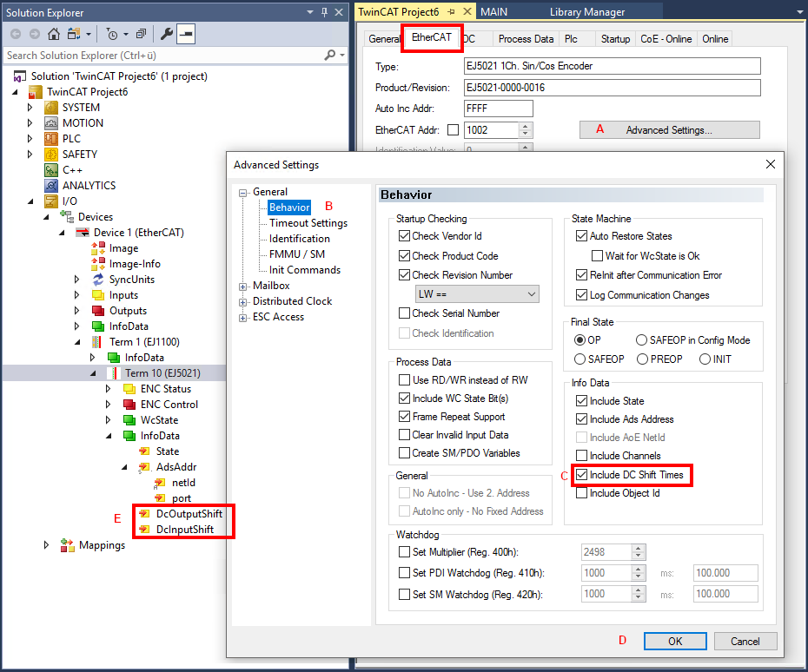
Task: Select the ANALYTICS node icon
Action: pos(51,186)
